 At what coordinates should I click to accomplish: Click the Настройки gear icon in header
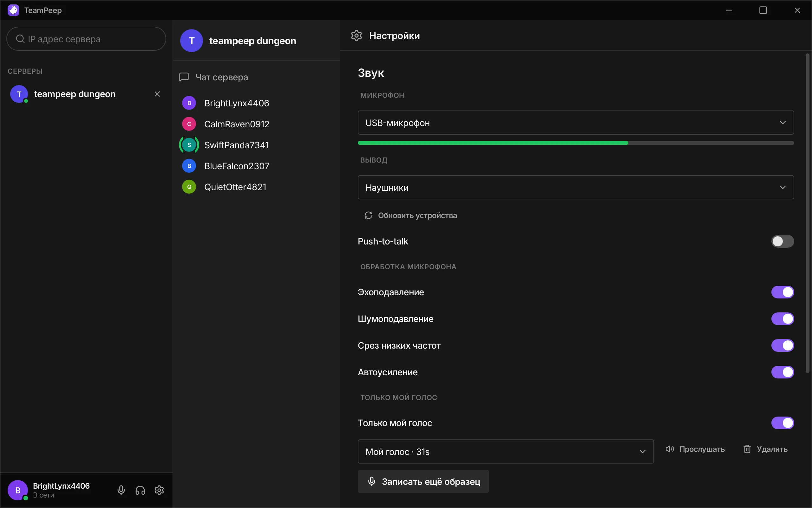tap(356, 36)
